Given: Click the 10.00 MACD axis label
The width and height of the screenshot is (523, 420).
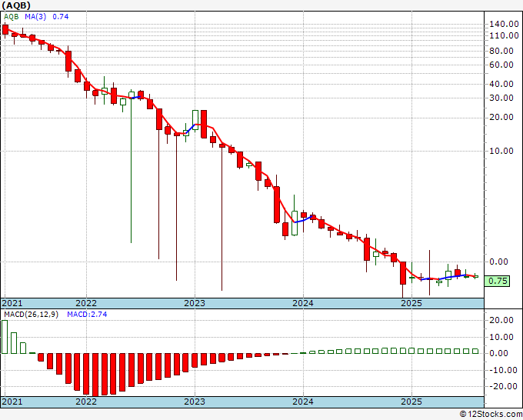Looking at the screenshot, I should click(501, 337).
